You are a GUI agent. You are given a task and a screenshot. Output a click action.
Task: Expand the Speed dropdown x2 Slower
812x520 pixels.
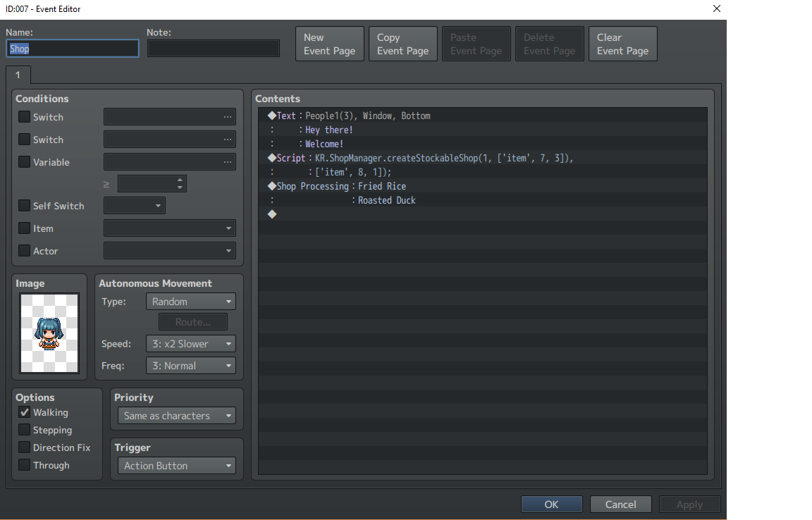[x=190, y=344]
